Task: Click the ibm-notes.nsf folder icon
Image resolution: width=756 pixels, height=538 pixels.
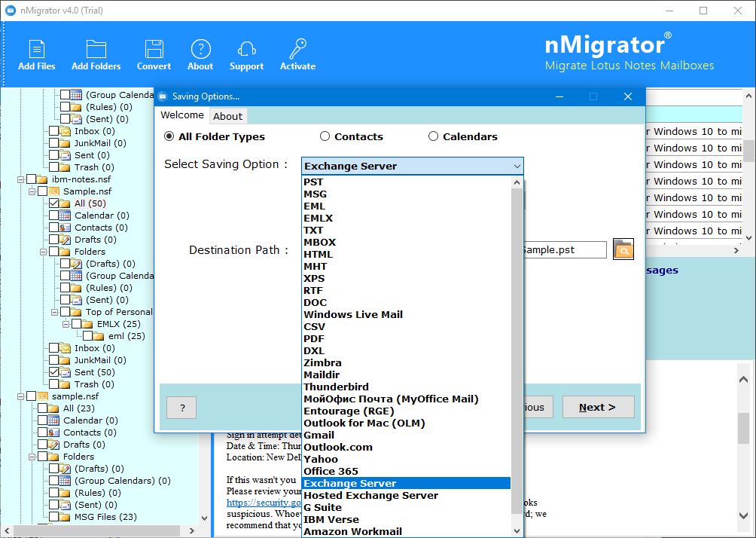Action: point(42,179)
